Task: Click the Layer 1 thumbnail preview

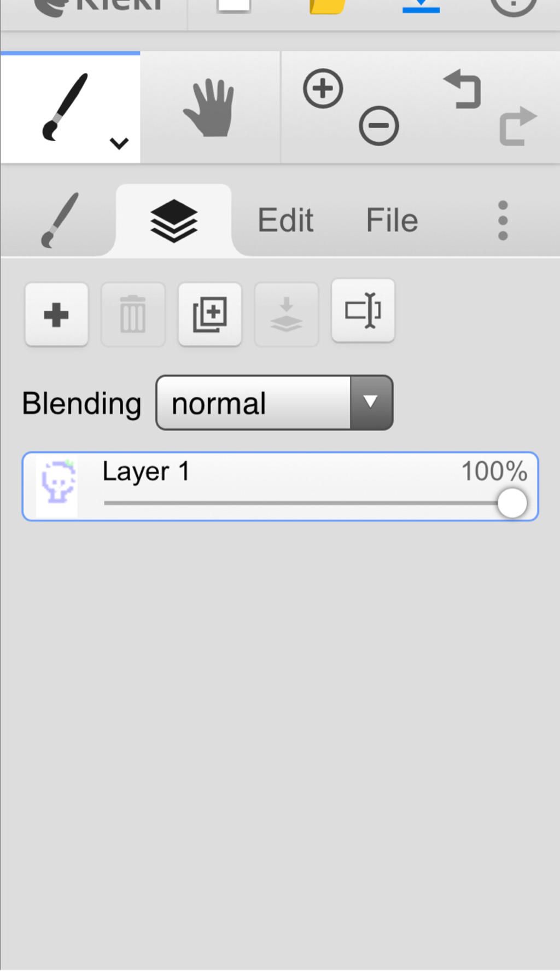Action: (57, 486)
